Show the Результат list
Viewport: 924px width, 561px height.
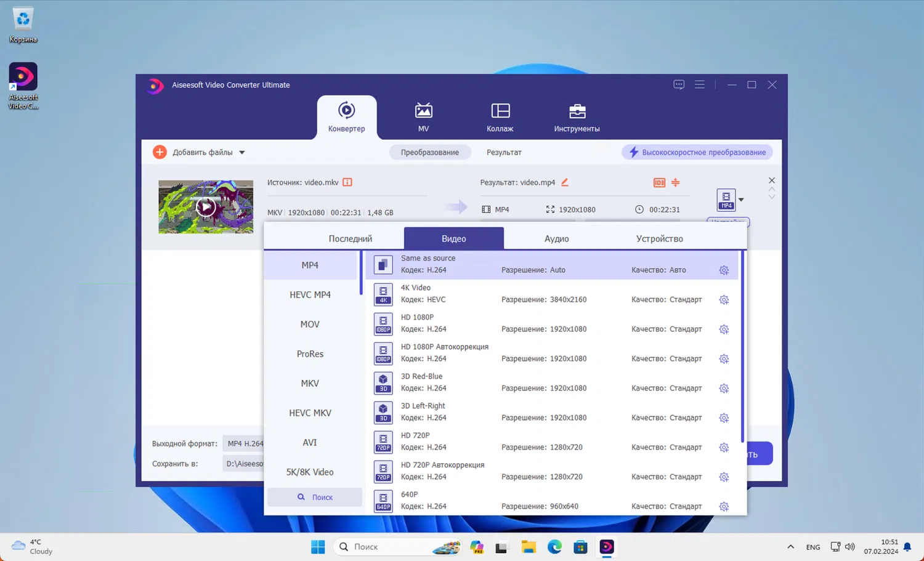[x=504, y=152]
